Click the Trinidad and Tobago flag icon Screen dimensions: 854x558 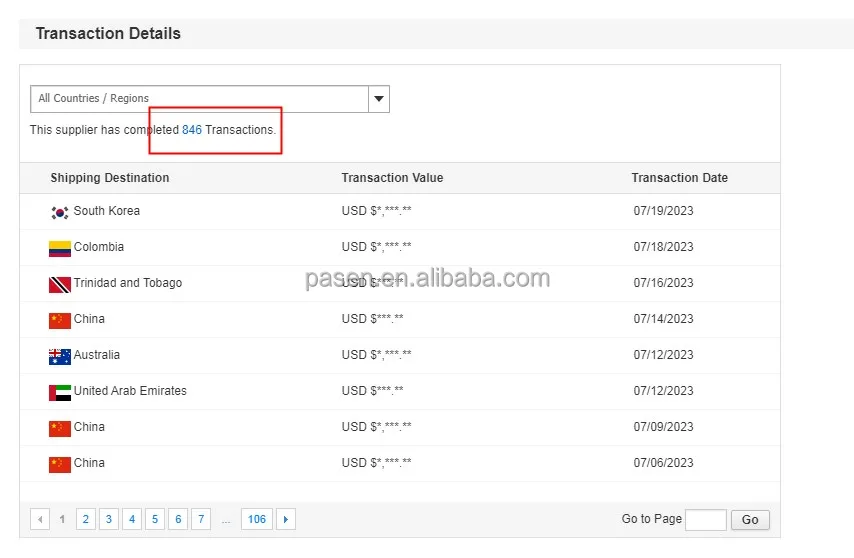tap(59, 284)
